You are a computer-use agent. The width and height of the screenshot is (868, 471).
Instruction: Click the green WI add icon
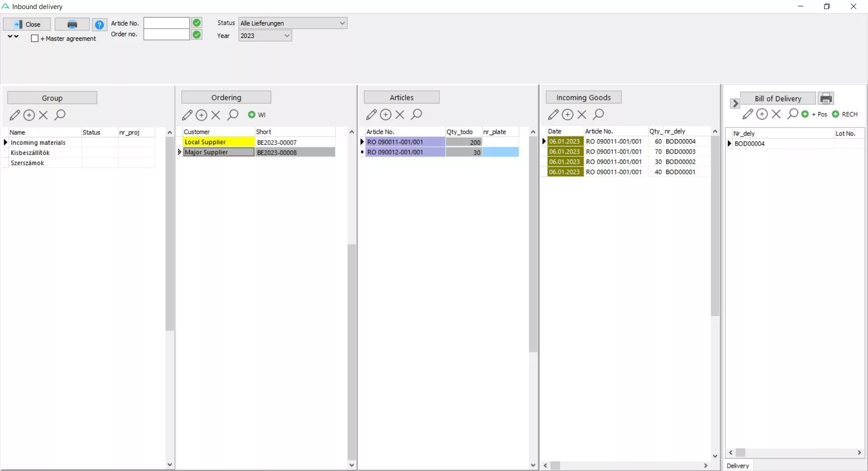click(252, 115)
